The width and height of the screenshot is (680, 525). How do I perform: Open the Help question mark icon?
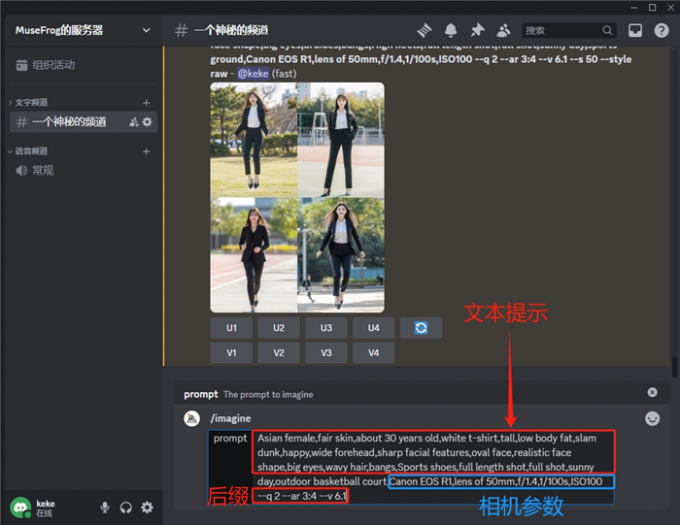[x=661, y=30]
